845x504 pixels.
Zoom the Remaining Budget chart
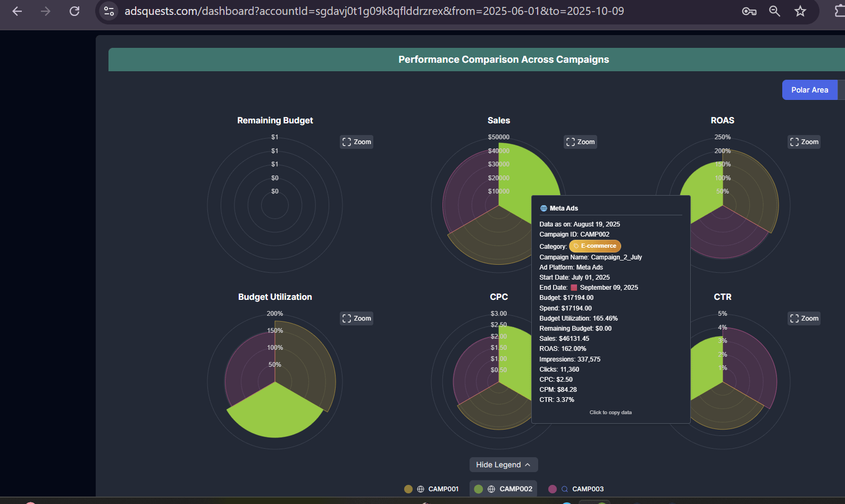click(356, 142)
